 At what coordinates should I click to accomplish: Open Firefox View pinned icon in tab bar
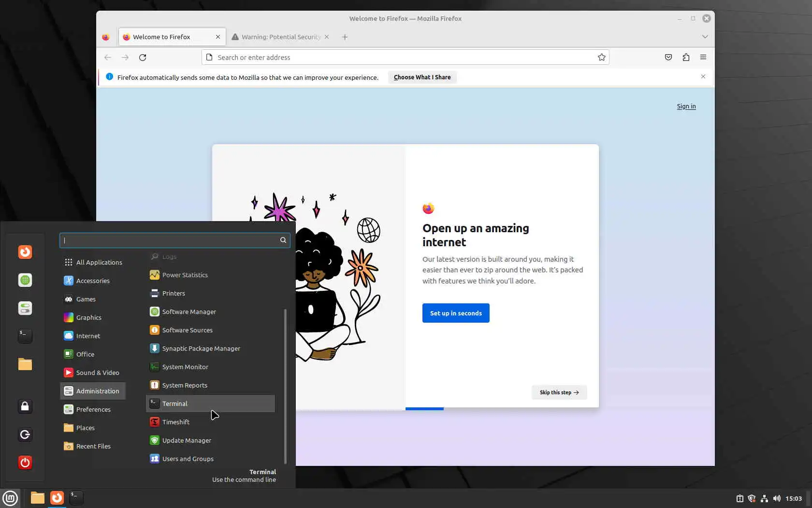coord(106,37)
